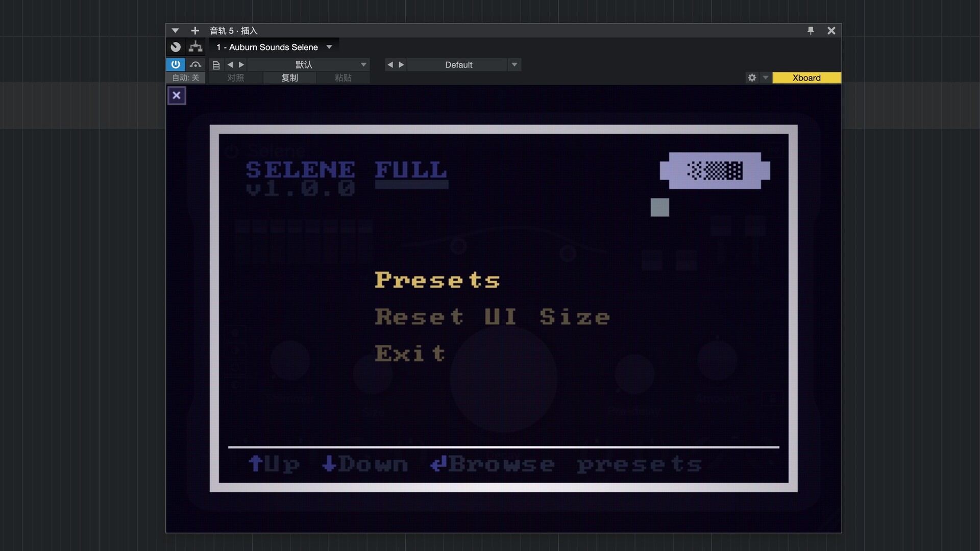The width and height of the screenshot is (980, 551).
Task: Select Presets in the Selene menu
Action: (437, 280)
